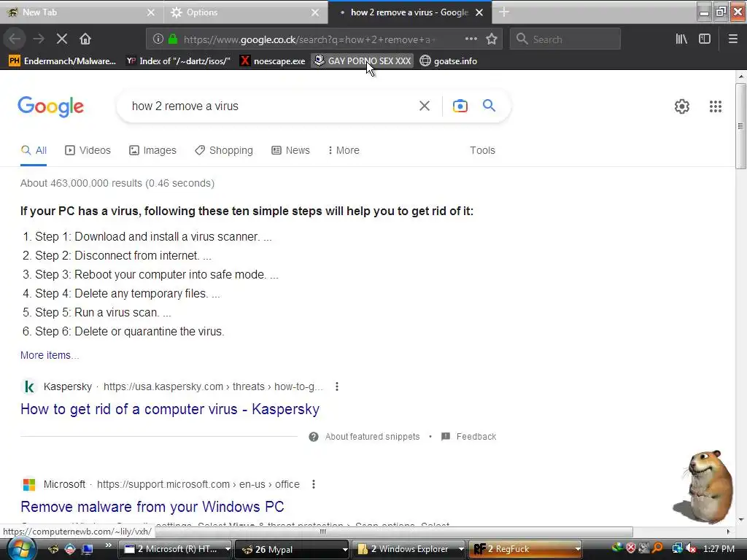
Task: Go to the browser home page icon
Action: coord(85,39)
